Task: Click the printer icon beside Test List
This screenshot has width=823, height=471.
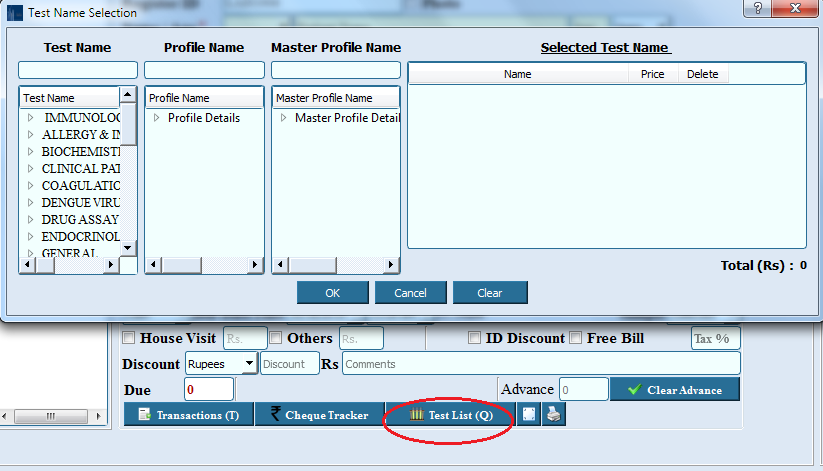Action: pos(554,415)
